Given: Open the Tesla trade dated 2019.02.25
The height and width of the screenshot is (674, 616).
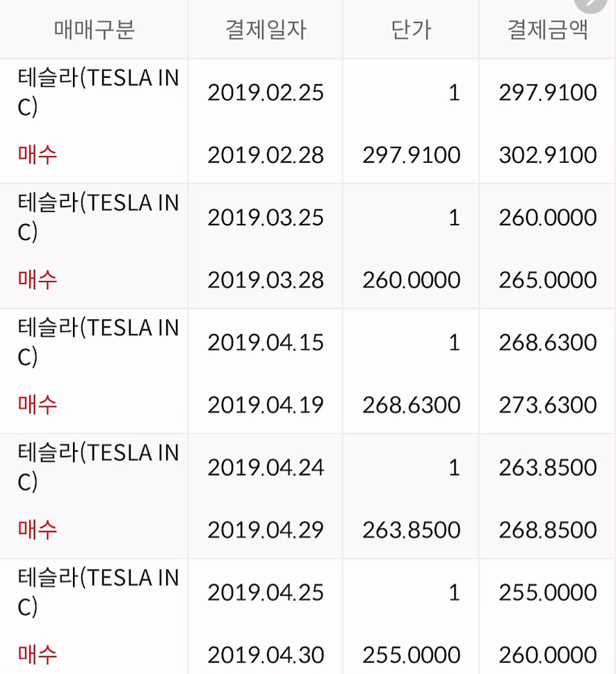Looking at the screenshot, I should [307, 121].
